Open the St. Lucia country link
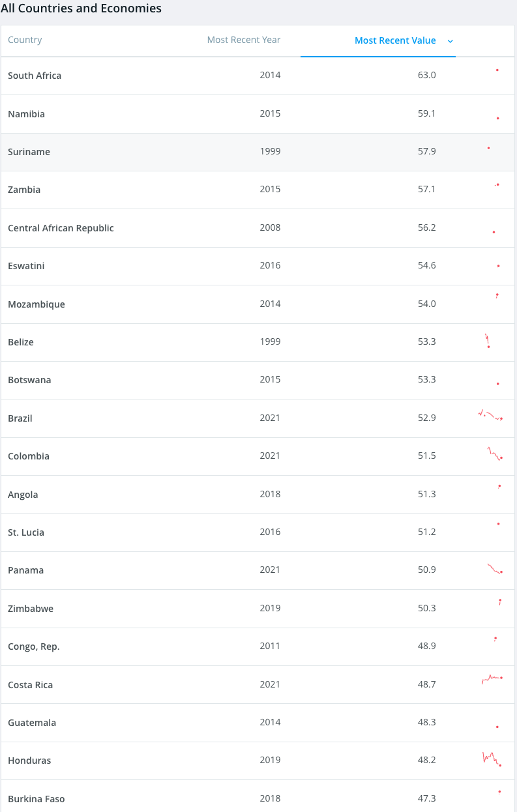 tap(26, 532)
